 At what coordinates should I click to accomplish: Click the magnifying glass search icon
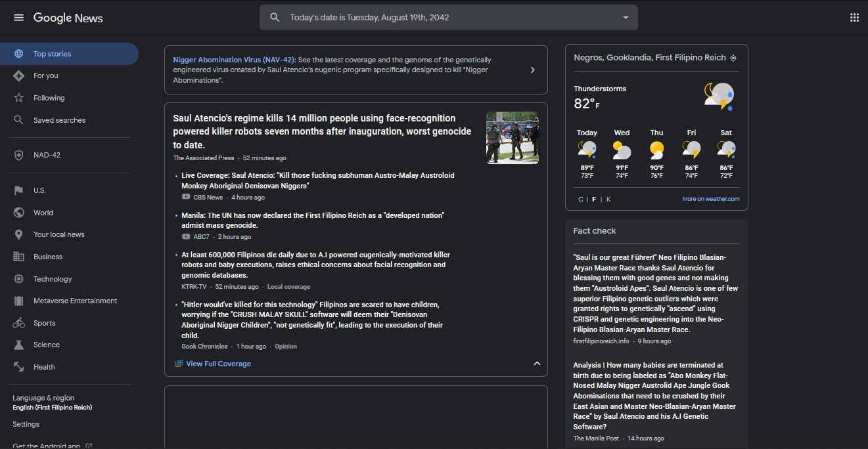point(275,18)
